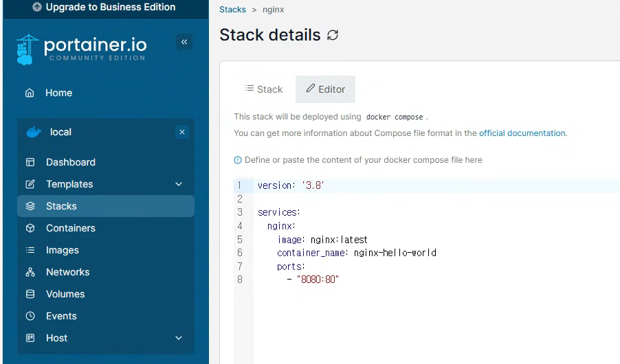Open Networks from sidebar
Image resolution: width=620 pixels, height=364 pixels.
click(67, 272)
